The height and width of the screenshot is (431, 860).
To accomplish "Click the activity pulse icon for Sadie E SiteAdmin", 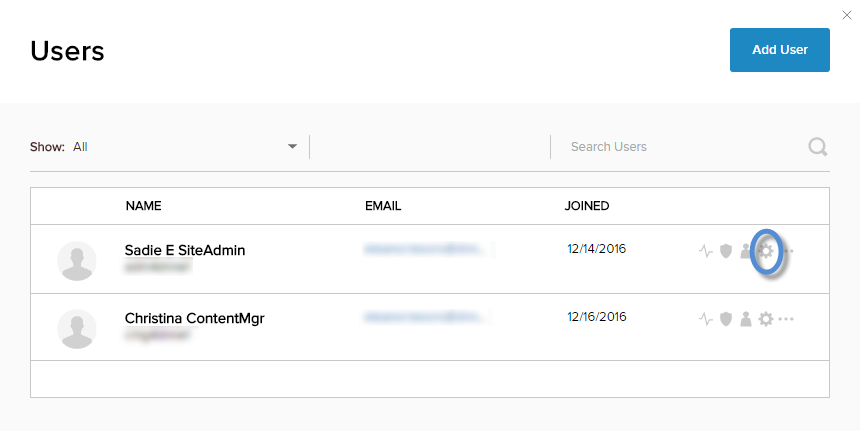I will tap(706, 251).
